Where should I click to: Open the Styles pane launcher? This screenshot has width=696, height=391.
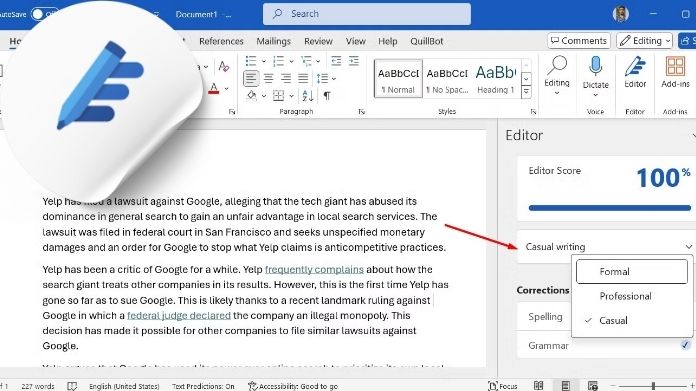tap(533, 112)
